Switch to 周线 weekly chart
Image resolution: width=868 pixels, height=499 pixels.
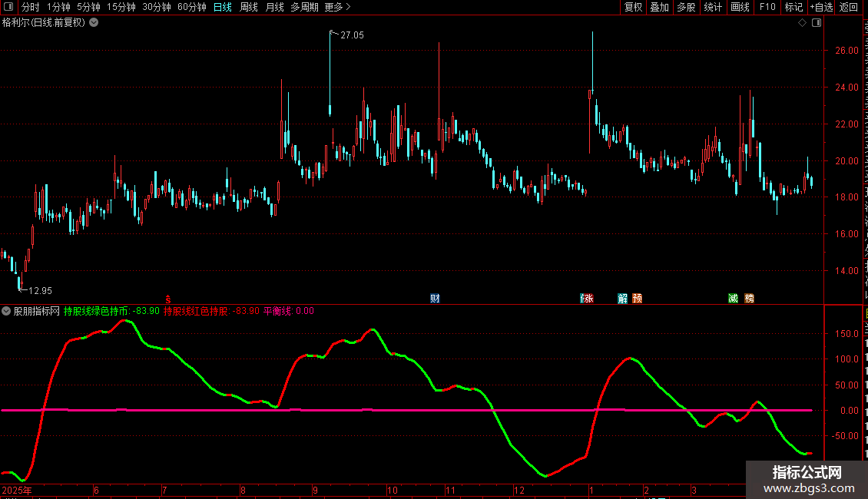[249, 7]
